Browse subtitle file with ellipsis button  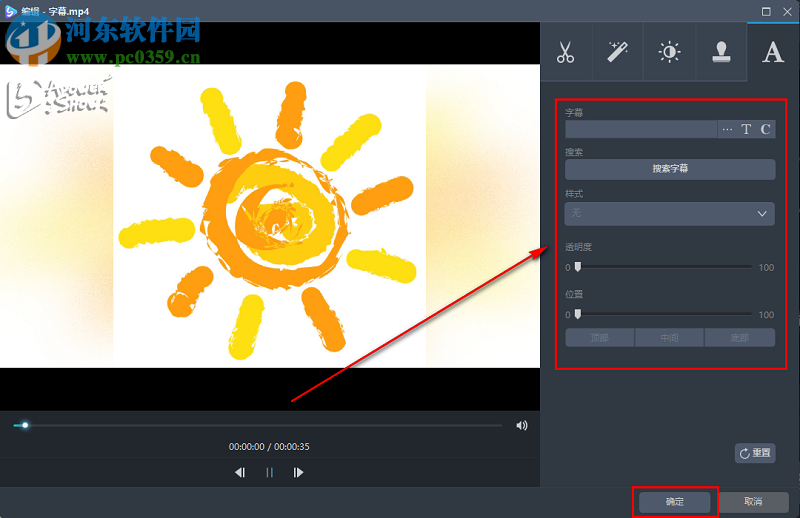coord(727,129)
